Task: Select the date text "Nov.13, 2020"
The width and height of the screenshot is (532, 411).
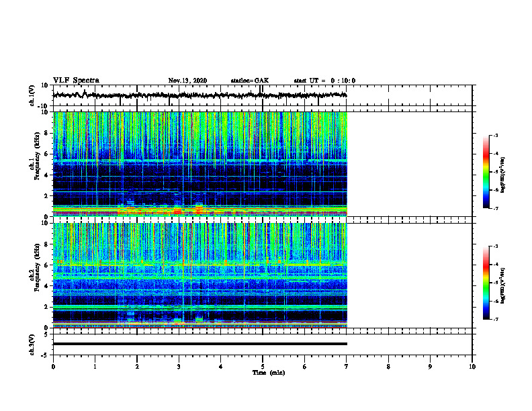Action: [x=187, y=81]
